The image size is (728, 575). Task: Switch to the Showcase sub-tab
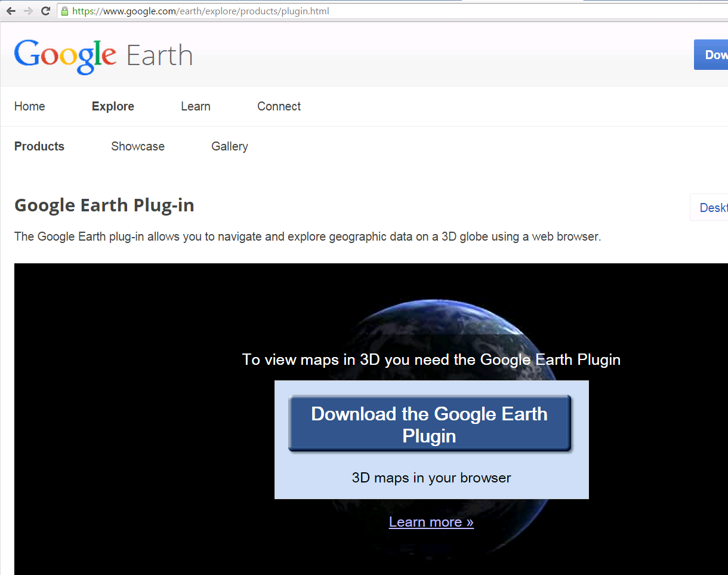point(138,146)
